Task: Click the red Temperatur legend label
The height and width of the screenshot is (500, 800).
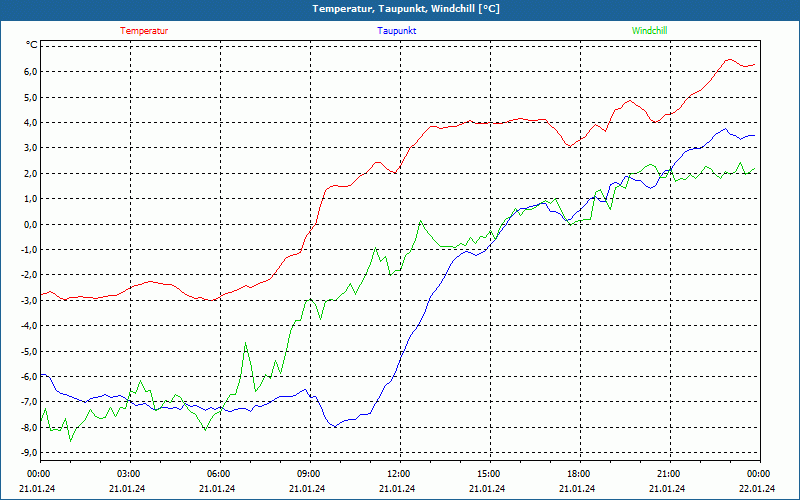Action: [x=144, y=31]
